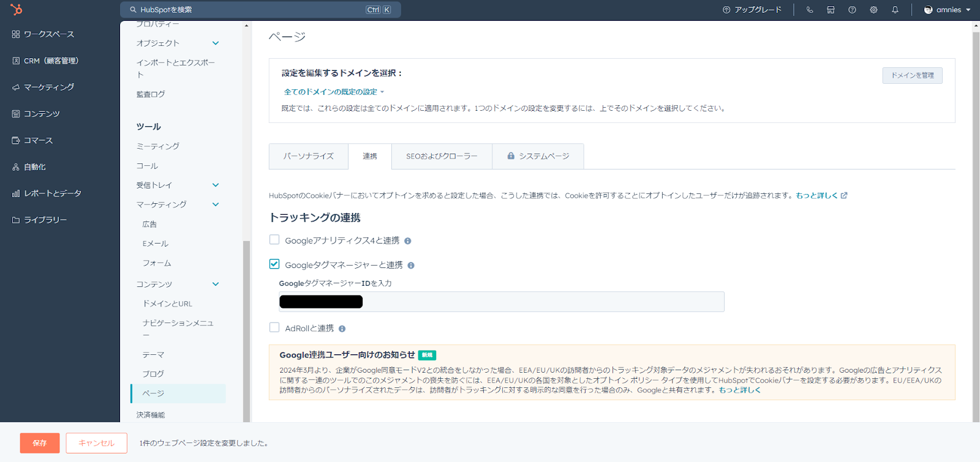Click the 保存 button
980x462 pixels.
pos(40,443)
